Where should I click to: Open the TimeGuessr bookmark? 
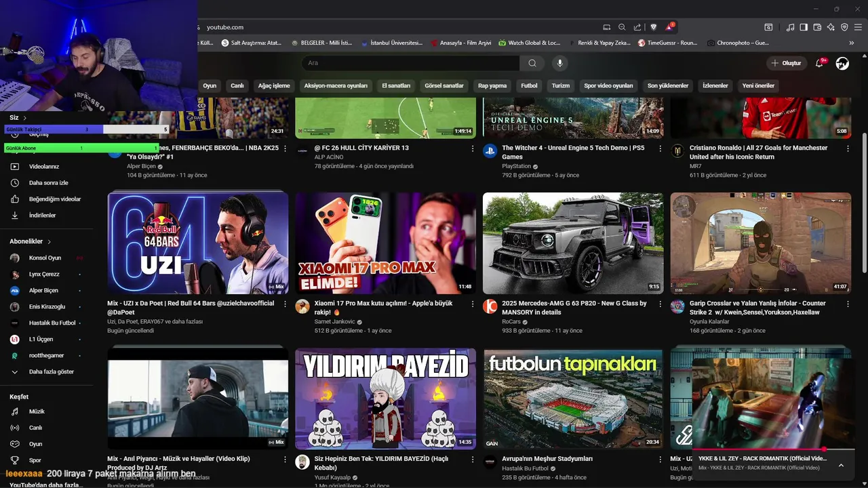pos(667,43)
